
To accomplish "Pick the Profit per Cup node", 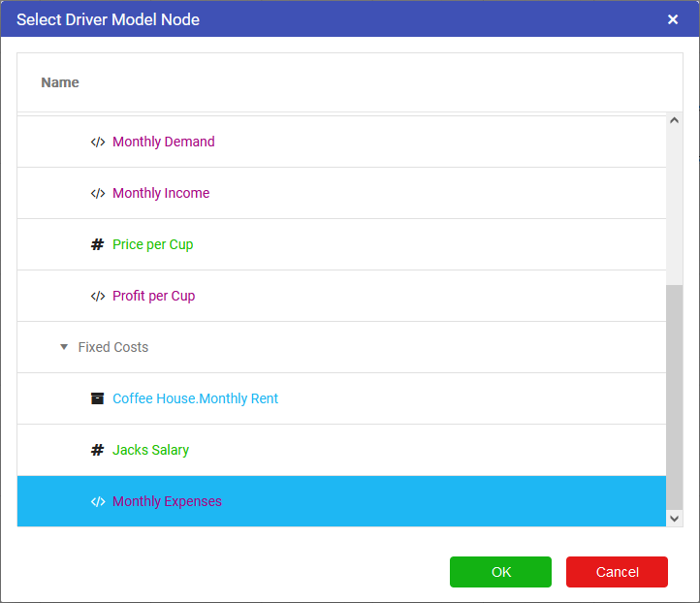I will pos(153,296).
